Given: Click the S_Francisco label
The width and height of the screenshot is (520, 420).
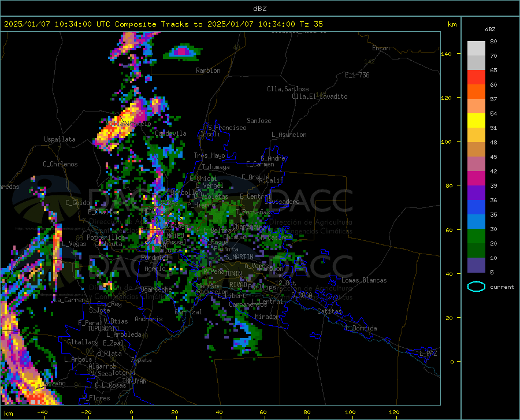Looking at the screenshot, I should pos(227,128).
